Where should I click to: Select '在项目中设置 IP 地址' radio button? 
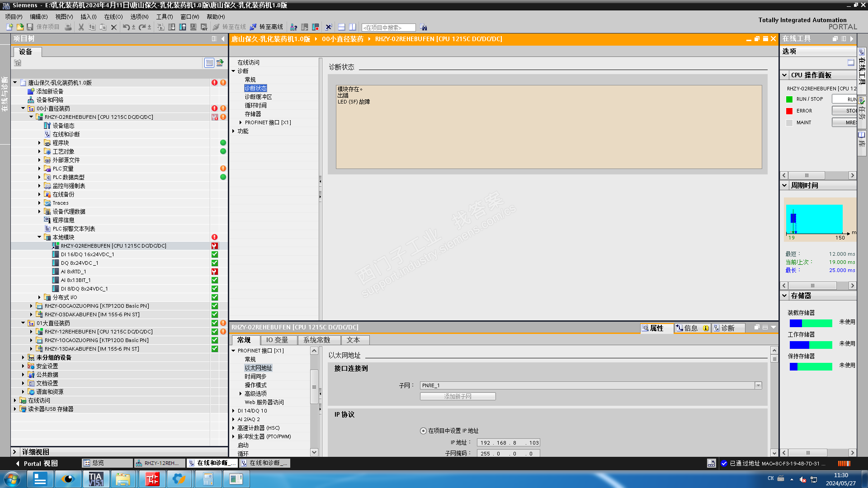point(423,431)
